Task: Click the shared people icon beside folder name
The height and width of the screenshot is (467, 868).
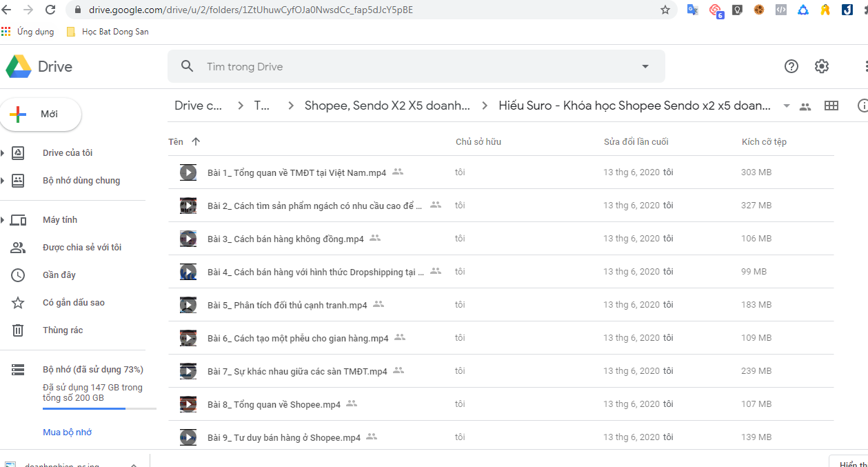Action: 805,106
